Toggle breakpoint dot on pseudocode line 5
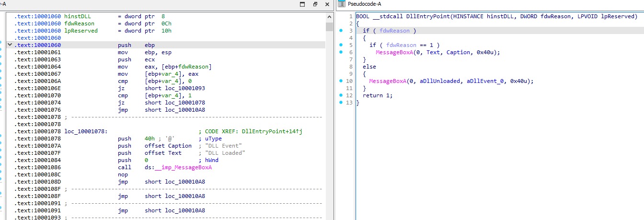 click(x=341, y=45)
